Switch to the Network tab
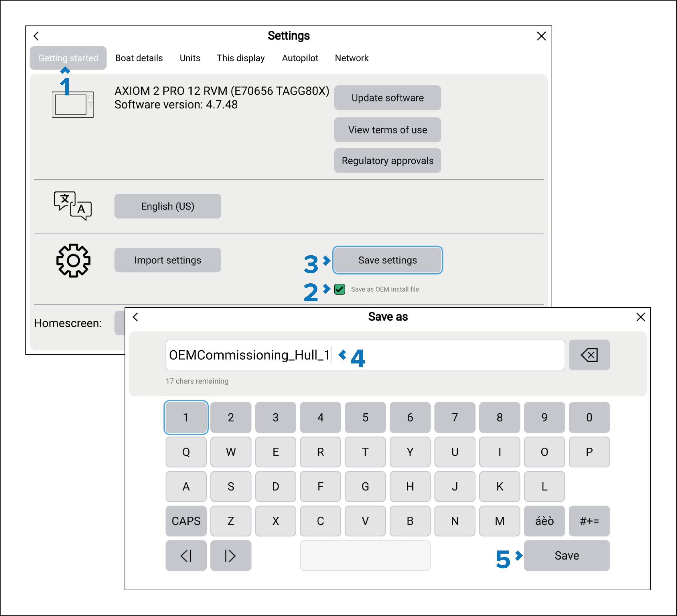 coord(351,58)
